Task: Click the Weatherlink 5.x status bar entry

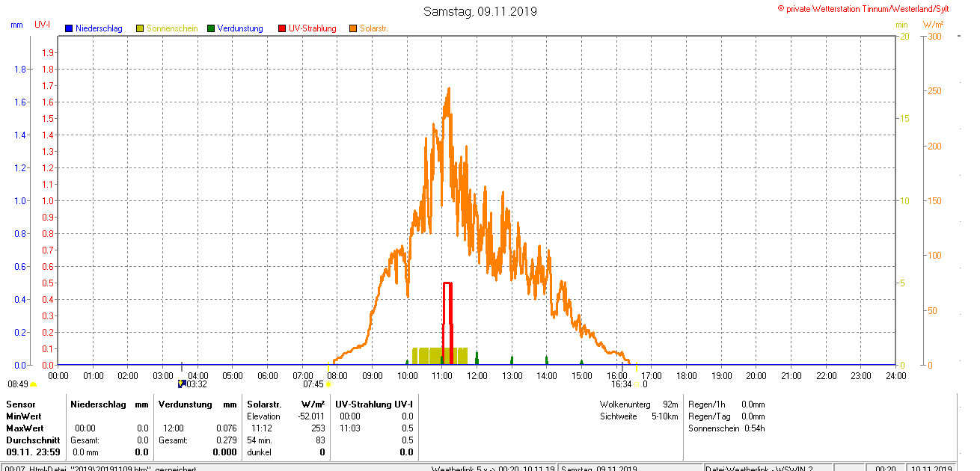Action: tap(494, 469)
